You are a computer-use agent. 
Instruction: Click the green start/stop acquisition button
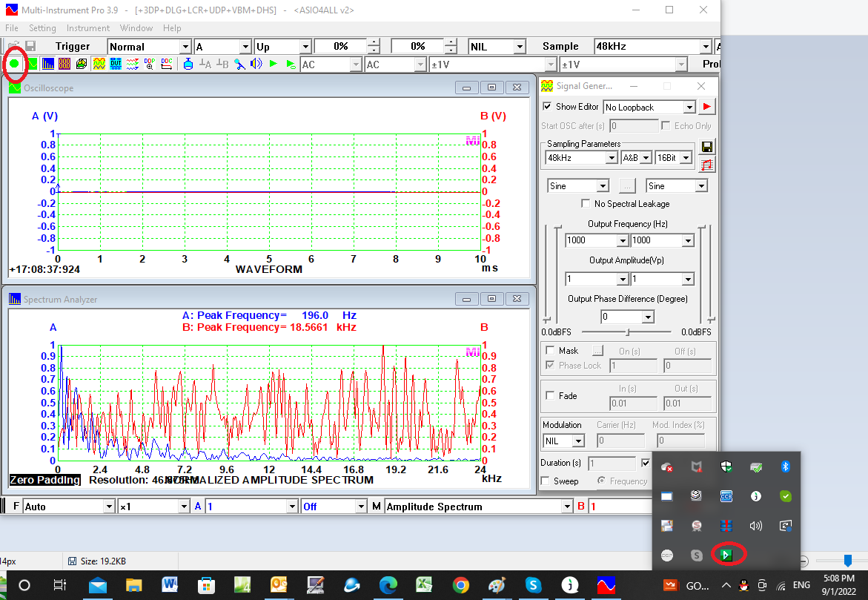click(14, 64)
